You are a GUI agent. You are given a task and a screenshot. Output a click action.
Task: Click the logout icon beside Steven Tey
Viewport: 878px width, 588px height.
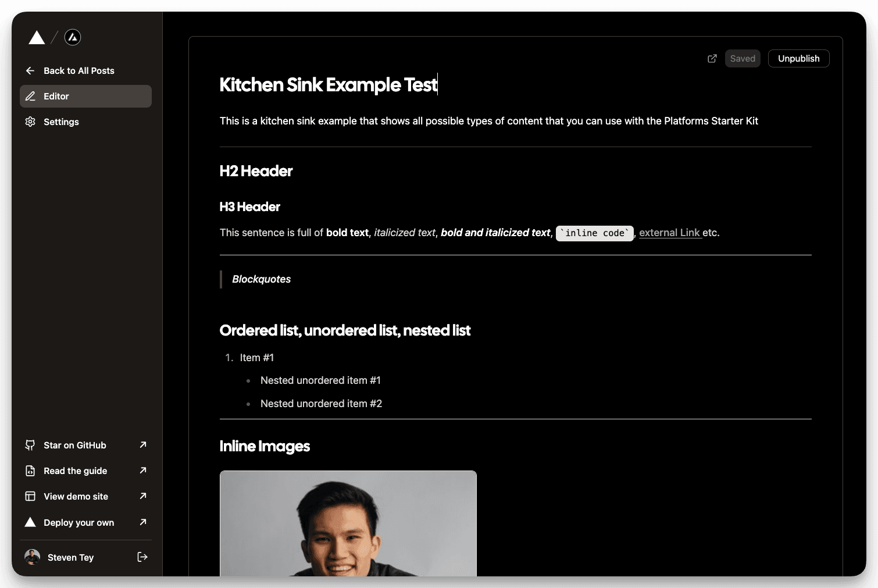(x=142, y=557)
